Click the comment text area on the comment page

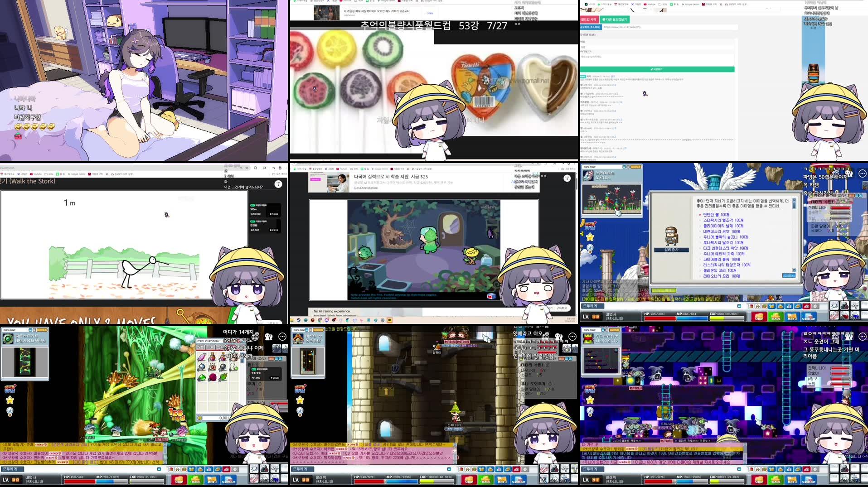click(657, 60)
